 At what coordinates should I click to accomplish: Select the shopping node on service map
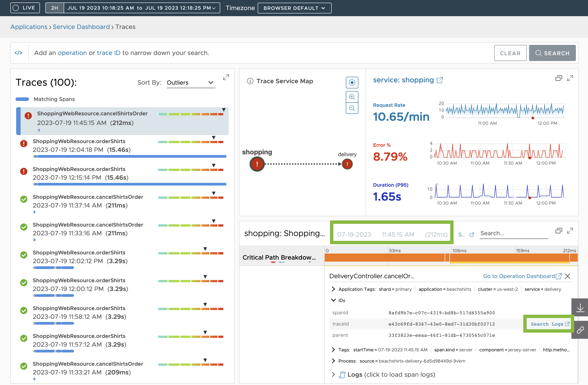(x=257, y=164)
